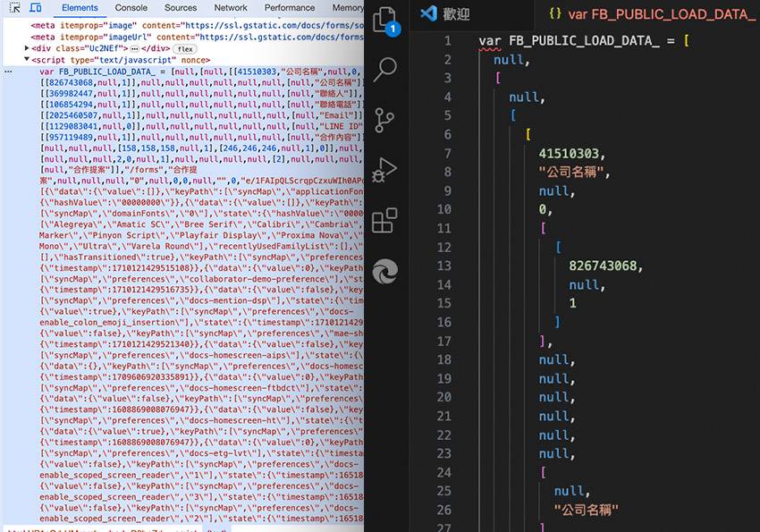
Task: Click the [[106854294,null,1]] line in DevTools
Action: [x=202, y=105]
